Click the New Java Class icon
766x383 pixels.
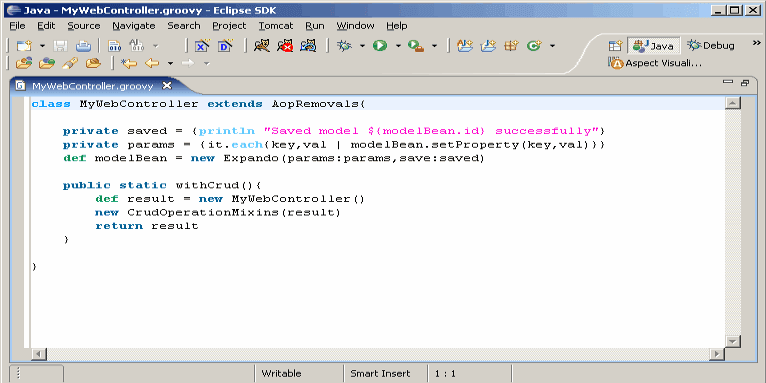(x=534, y=46)
